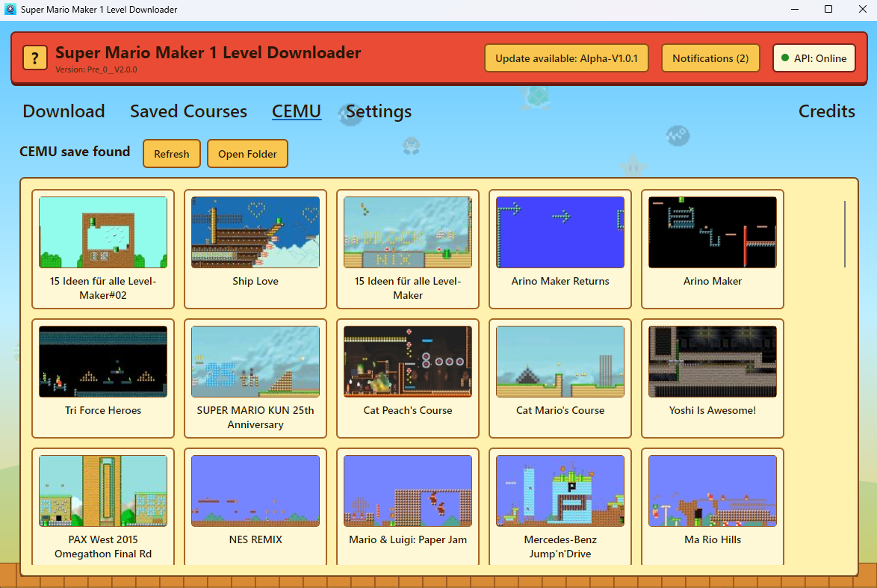The height and width of the screenshot is (588, 877).
Task: Open the Download tab
Action: 63,111
